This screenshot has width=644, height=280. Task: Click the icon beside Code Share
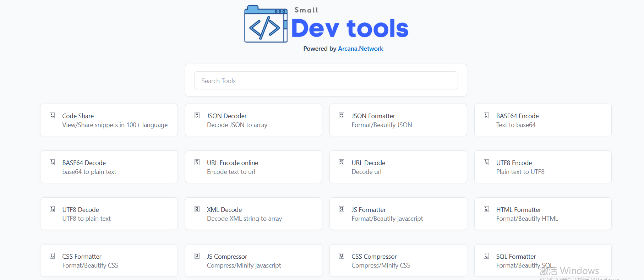click(x=52, y=115)
